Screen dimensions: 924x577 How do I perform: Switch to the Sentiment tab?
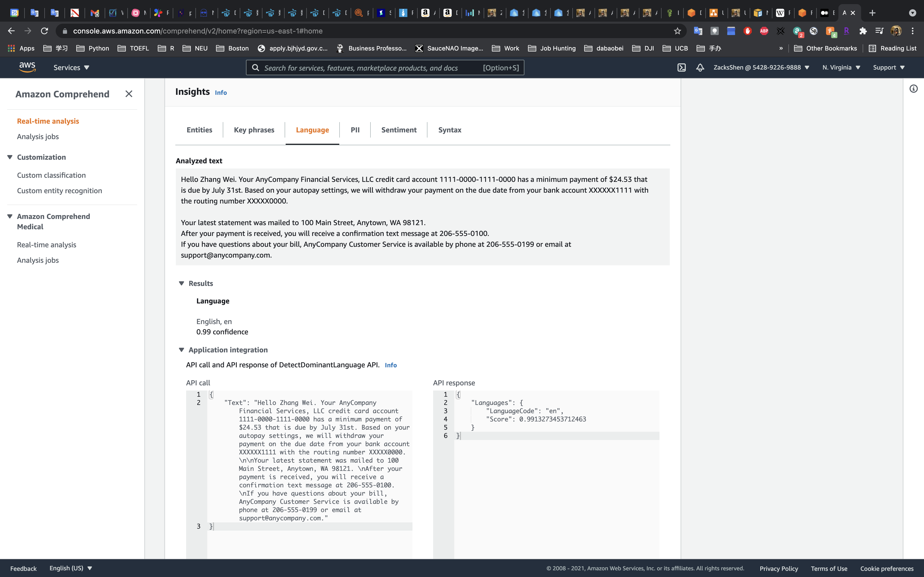tap(399, 130)
